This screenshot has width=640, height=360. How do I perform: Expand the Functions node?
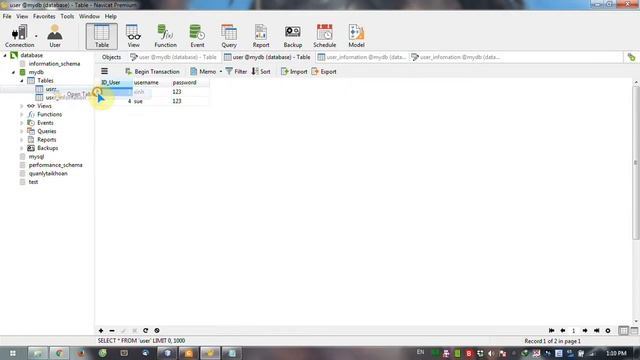[22, 115]
